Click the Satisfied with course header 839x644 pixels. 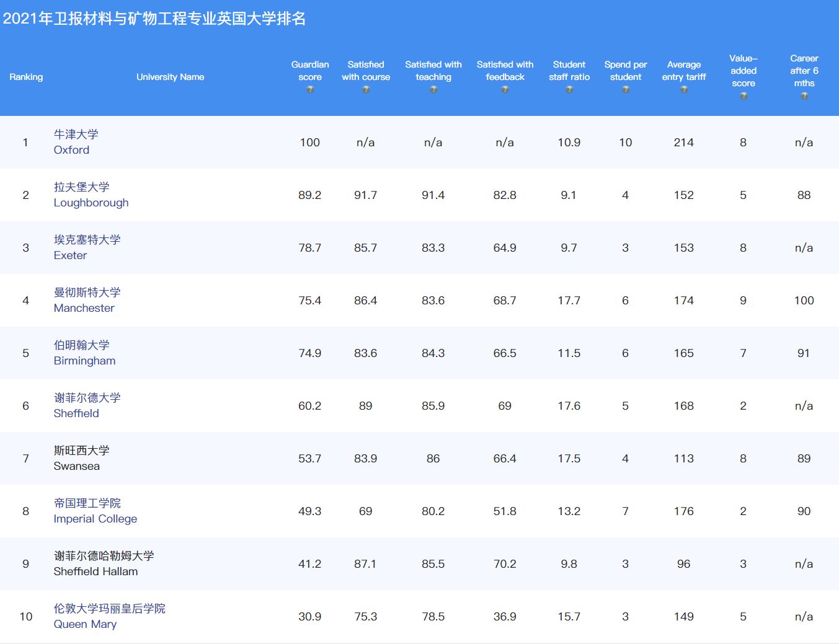[x=366, y=71]
